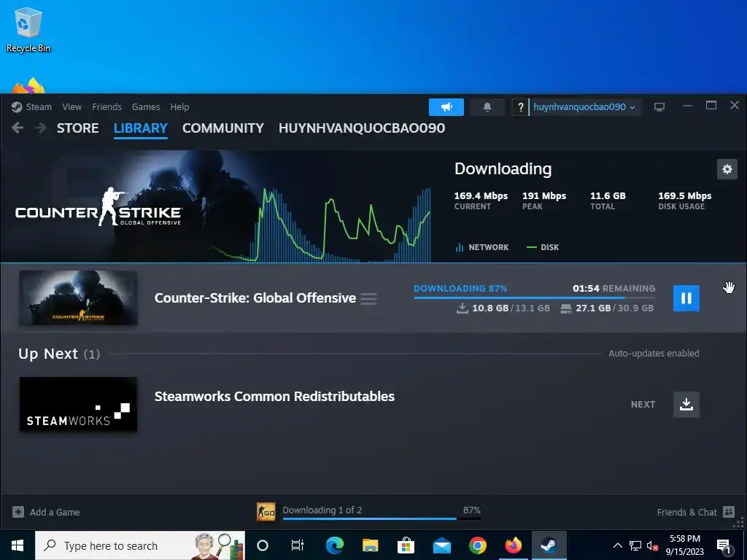Click the 11.6 GB TOTAL stat
This screenshot has height=560, width=747.
(x=608, y=201)
